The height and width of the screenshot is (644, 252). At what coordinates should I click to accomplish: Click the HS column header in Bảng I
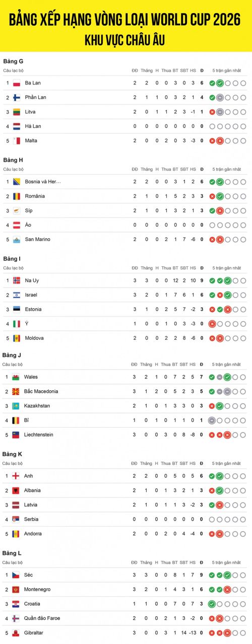coord(193,268)
